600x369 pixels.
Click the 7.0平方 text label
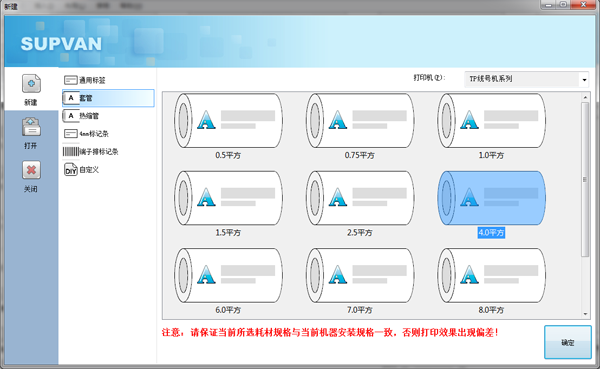point(360,310)
